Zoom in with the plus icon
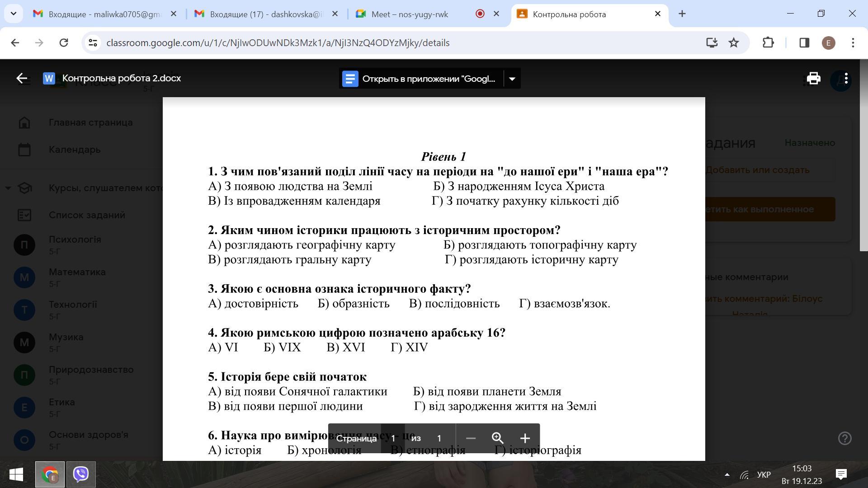 pos(525,438)
